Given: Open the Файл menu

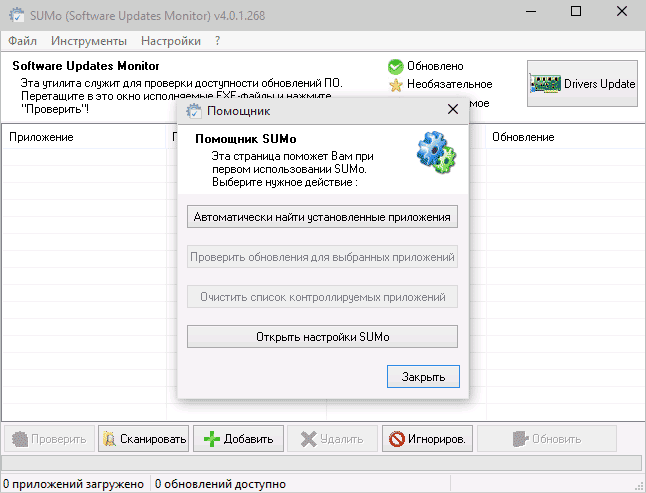Looking at the screenshot, I should [x=22, y=41].
